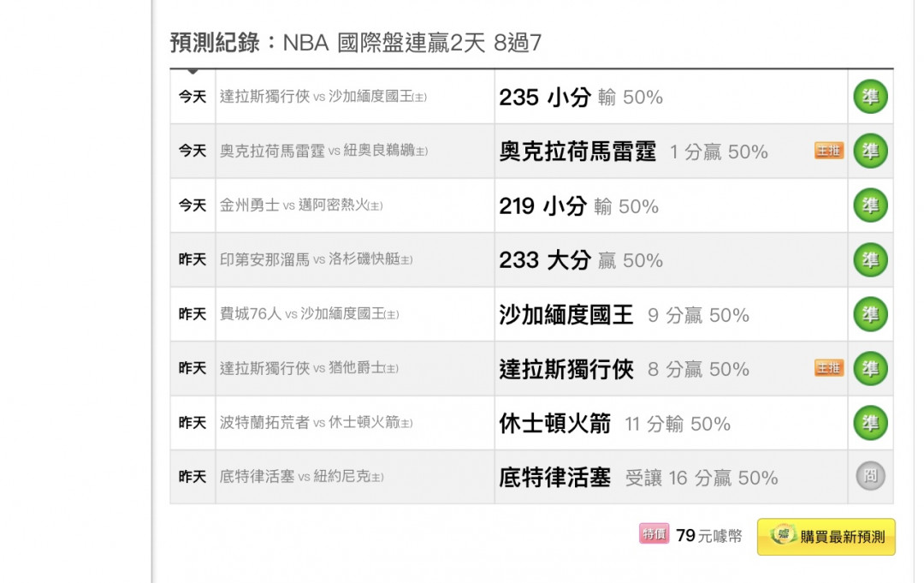The width and height of the screenshot is (924, 583).
Task: Click the green 準 icon for the 219 小分 prediction
Action: [x=870, y=205]
